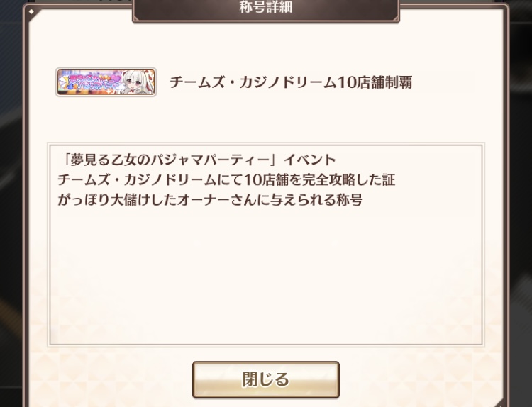Click the diamond ornament in dialog's top-left corner
Viewport: 532px width, 407px height.
point(31,11)
